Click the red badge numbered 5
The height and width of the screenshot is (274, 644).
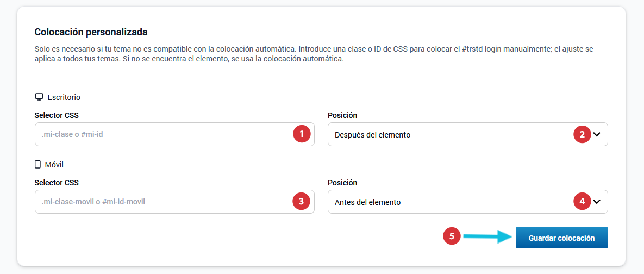[x=452, y=236]
